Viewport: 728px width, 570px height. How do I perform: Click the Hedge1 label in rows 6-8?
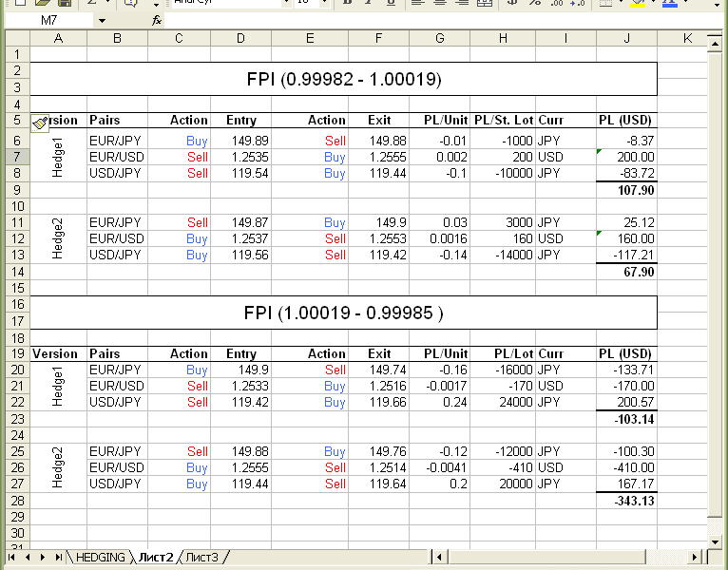click(58, 158)
